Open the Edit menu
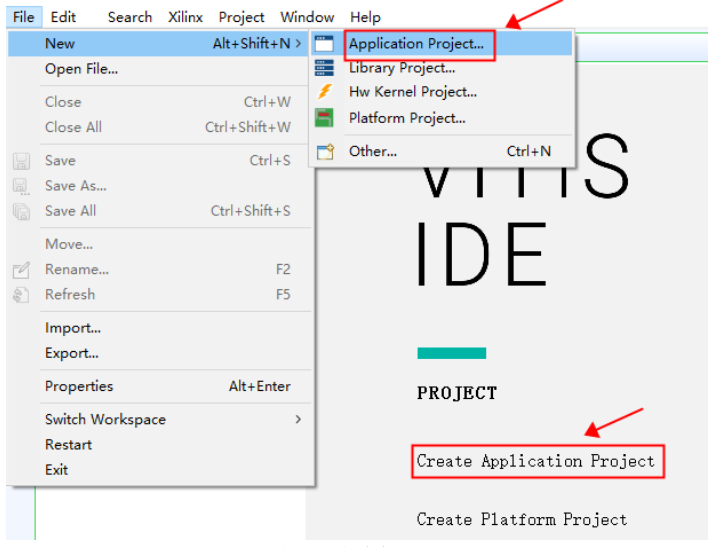718x547 pixels. click(63, 17)
